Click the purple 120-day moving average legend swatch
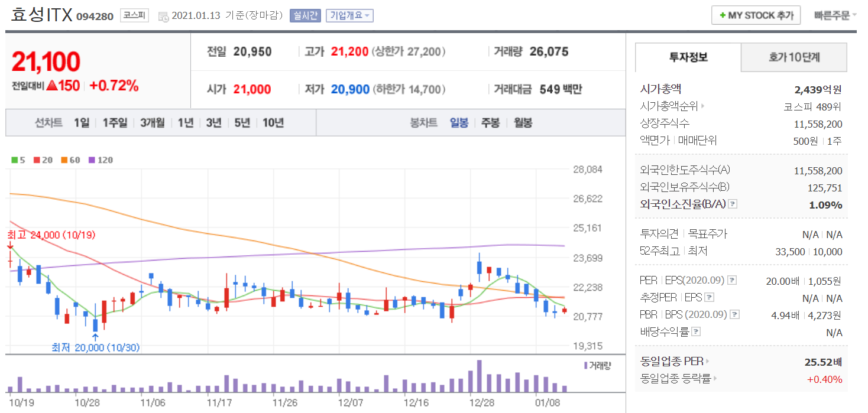Screen dimensions: 868x413 (x=92, y=160)
